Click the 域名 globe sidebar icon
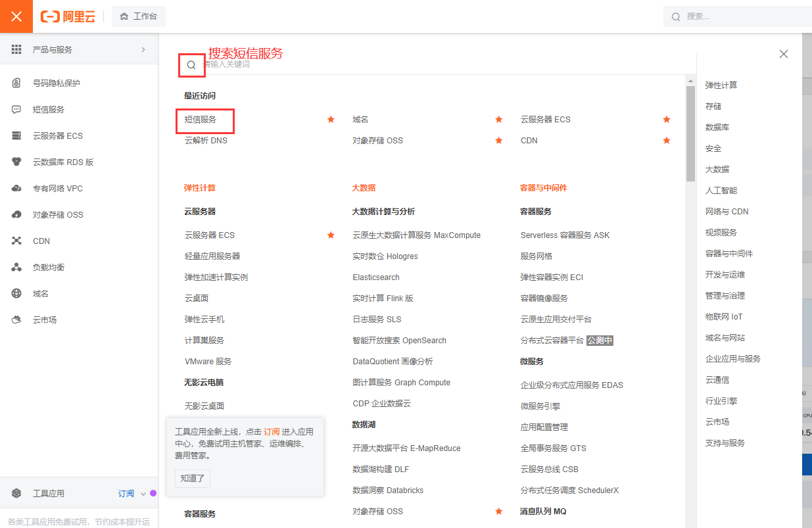Screen dimensions: 812x528 (x=16, y=294)
